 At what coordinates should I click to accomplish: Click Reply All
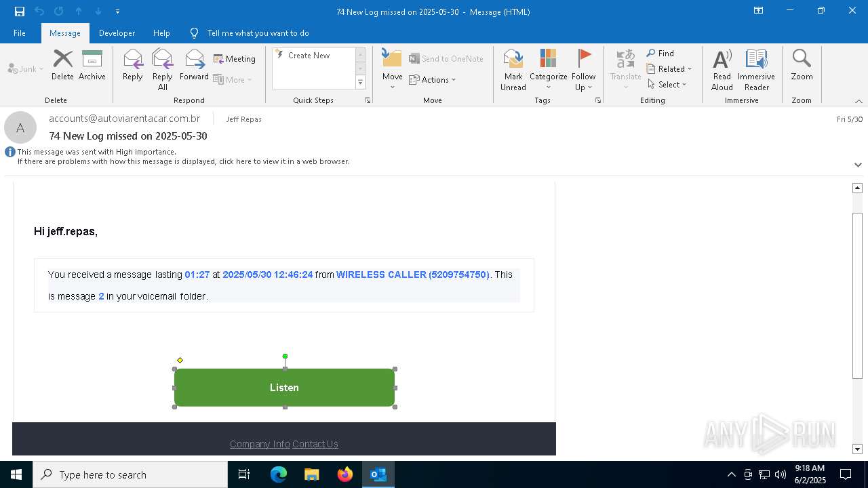coord(162,70)
